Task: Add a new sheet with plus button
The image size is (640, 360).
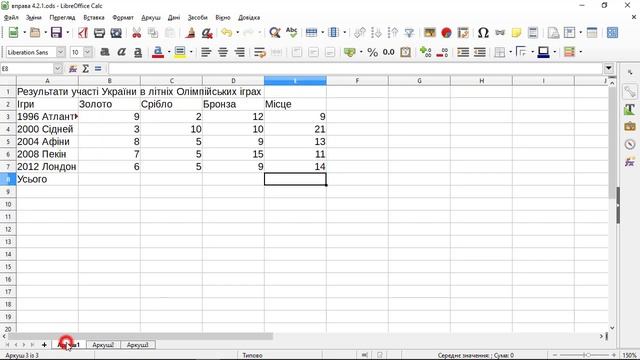Action: 44,345
